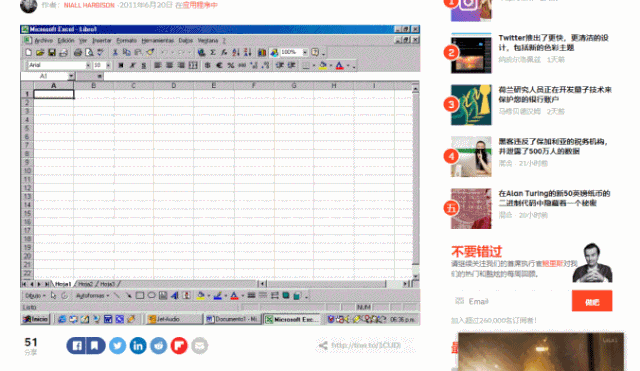The height and width of the screenshot is (371, 640).
Task: Open the Insertar menu
Action: click(x=102, y=40)
